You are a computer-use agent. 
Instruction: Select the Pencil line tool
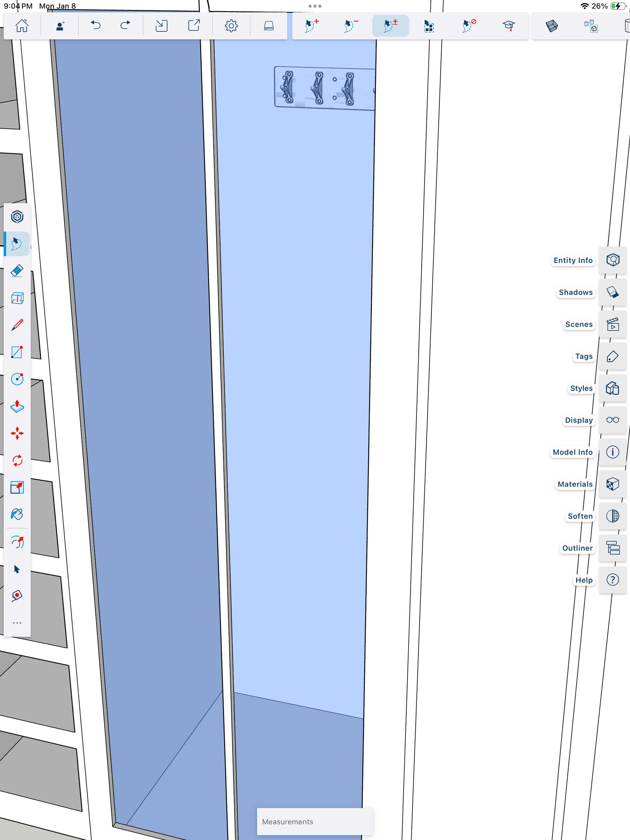coord(17,325)
